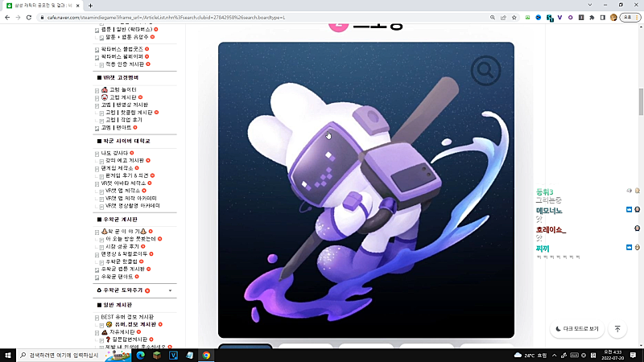Click the scroll-to-top arrow button
The height and width of the screenshot is (362, 644).
tap(617, 329)
